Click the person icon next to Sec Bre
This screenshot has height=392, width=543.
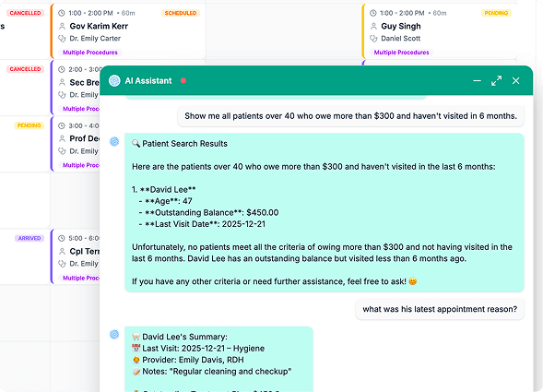(62, 82)
